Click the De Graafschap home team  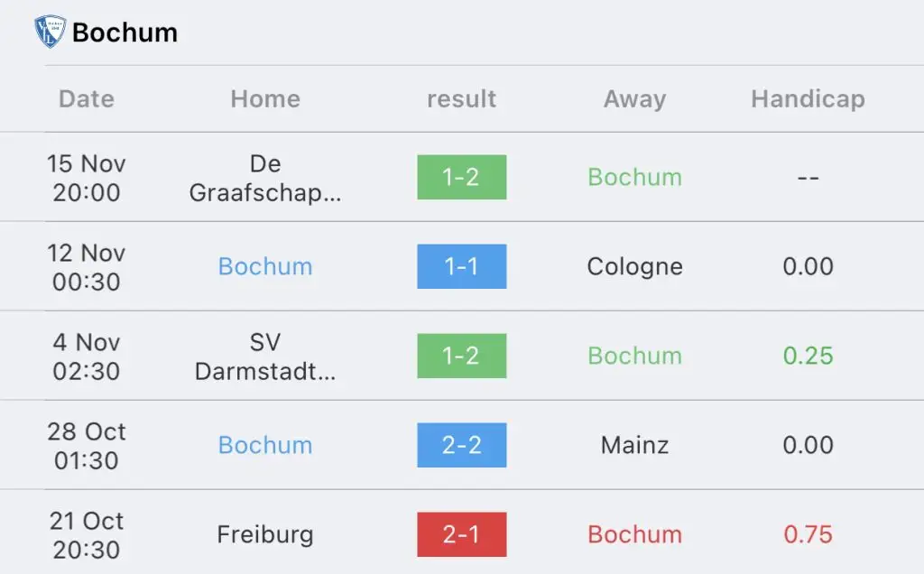[265, 178]
